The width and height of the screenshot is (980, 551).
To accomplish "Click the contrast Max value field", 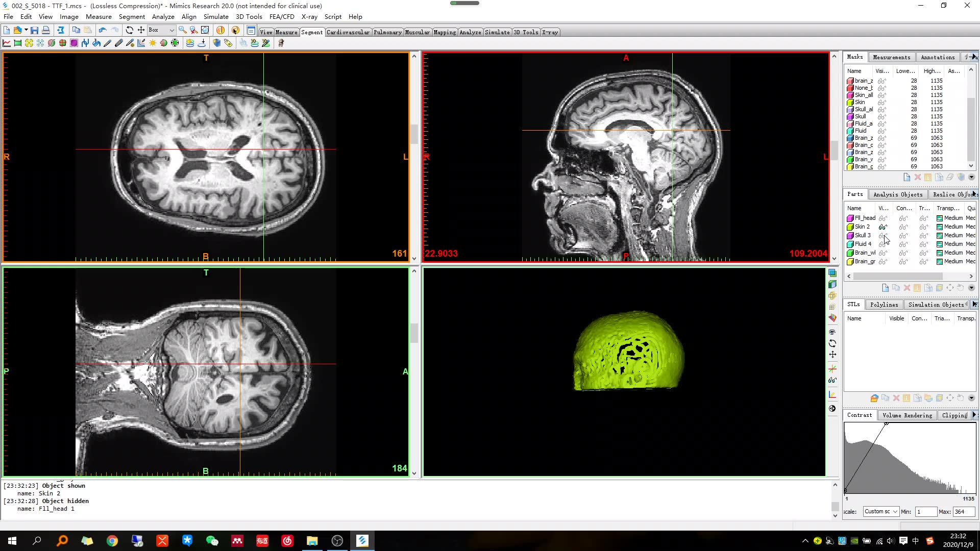I will [963, 512].
